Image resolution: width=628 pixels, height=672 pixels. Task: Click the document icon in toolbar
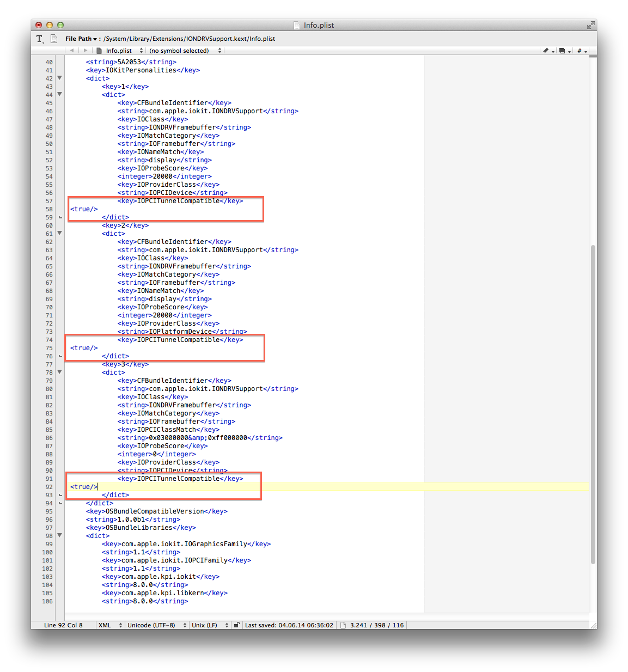pos(54,39)
